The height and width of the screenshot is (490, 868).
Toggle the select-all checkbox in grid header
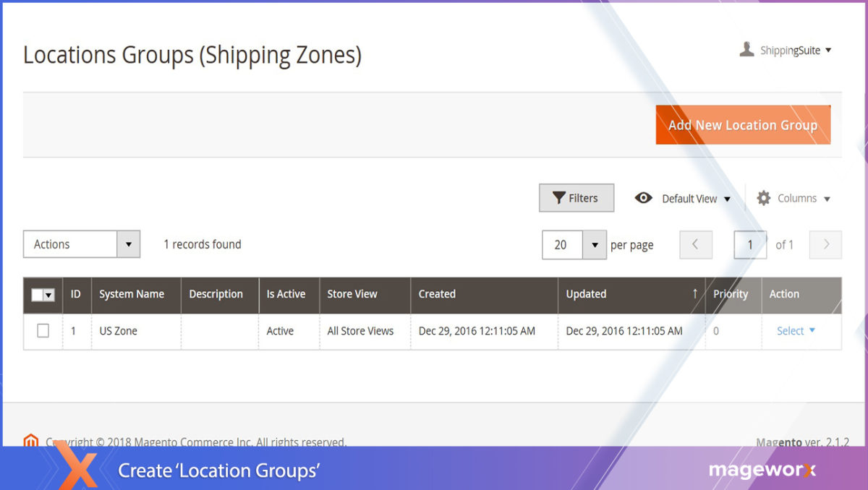tap(36, 295)
